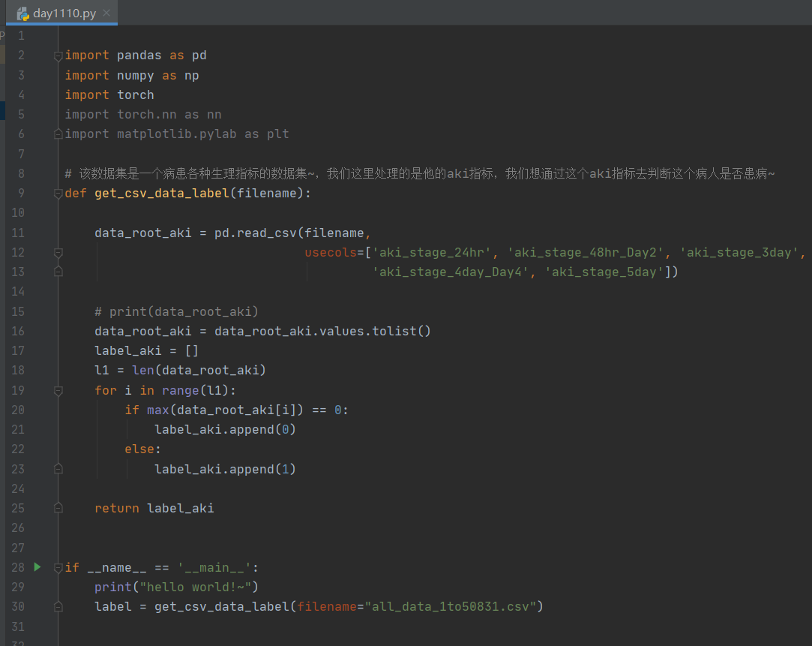Click line number 28 in the gutter
Viewport: 812px width, 646px height.
point(18,568)
